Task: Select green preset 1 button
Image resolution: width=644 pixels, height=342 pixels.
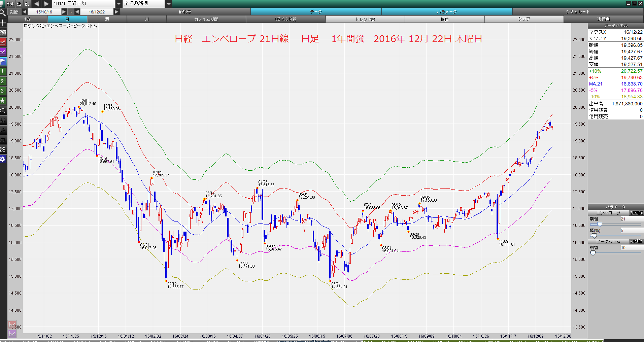Action: click(3, 71)
